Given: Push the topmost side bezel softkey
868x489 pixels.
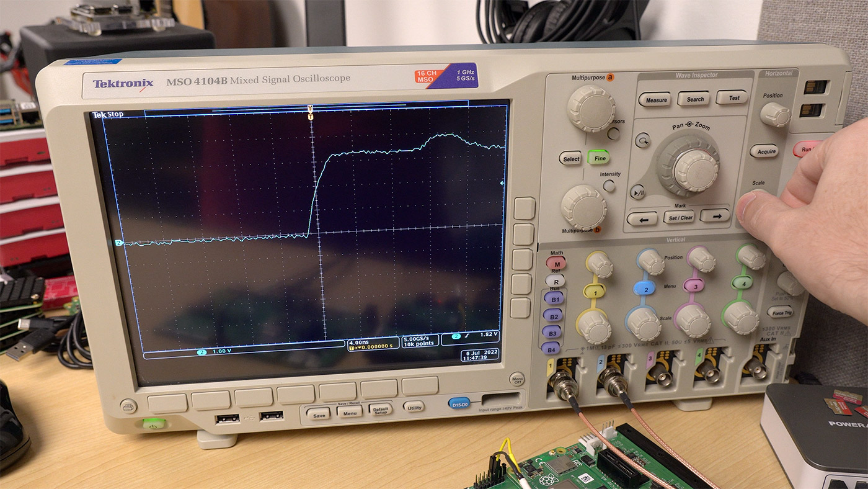Looking at the screenshot, I should (x=524, y=209).
